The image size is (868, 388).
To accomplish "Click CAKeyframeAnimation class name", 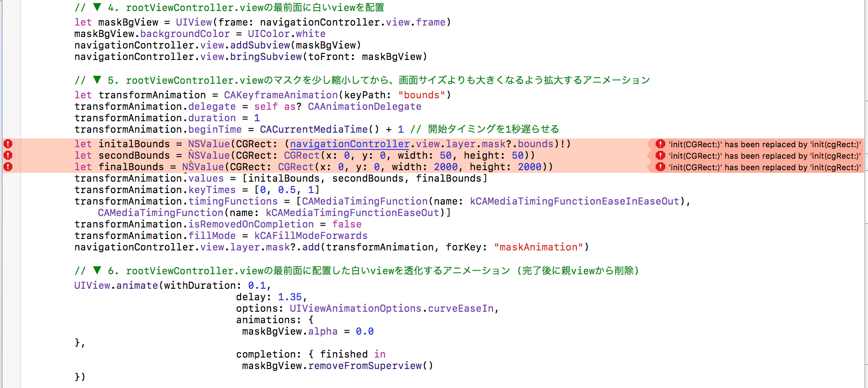I will pos(281,95).
